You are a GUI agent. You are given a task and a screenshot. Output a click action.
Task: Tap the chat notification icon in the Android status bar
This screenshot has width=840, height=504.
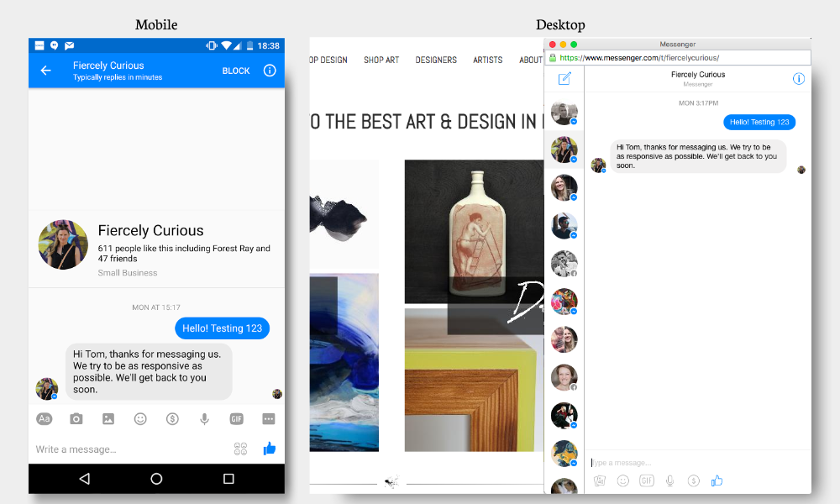pos(54,45)
